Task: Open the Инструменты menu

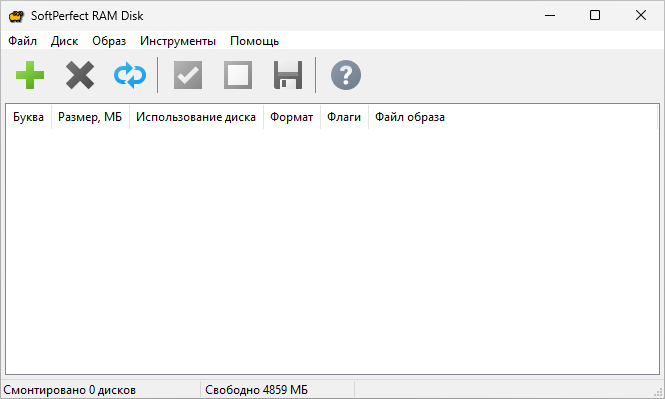Action: click(178, 41)
